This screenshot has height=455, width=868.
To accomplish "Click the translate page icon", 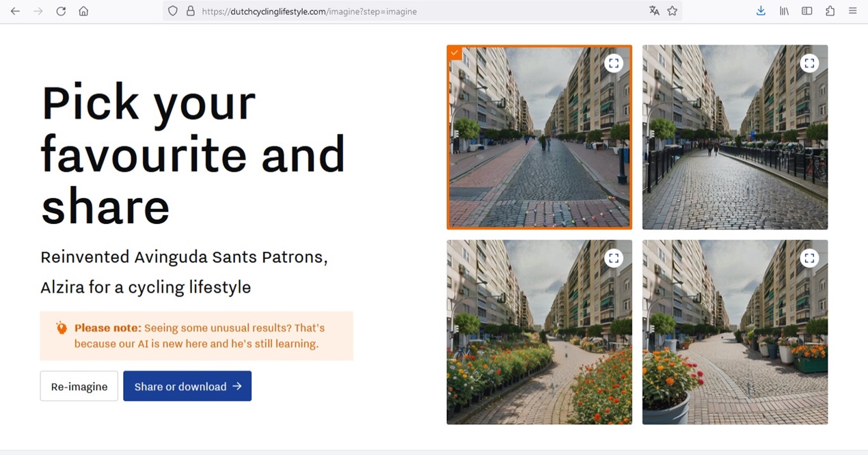I will [x=654, y=11].
